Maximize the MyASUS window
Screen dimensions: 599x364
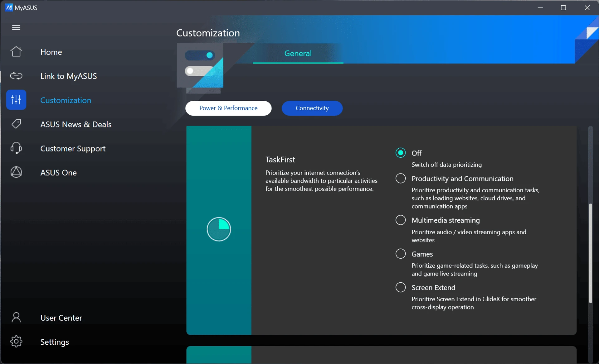pos(563,7)
